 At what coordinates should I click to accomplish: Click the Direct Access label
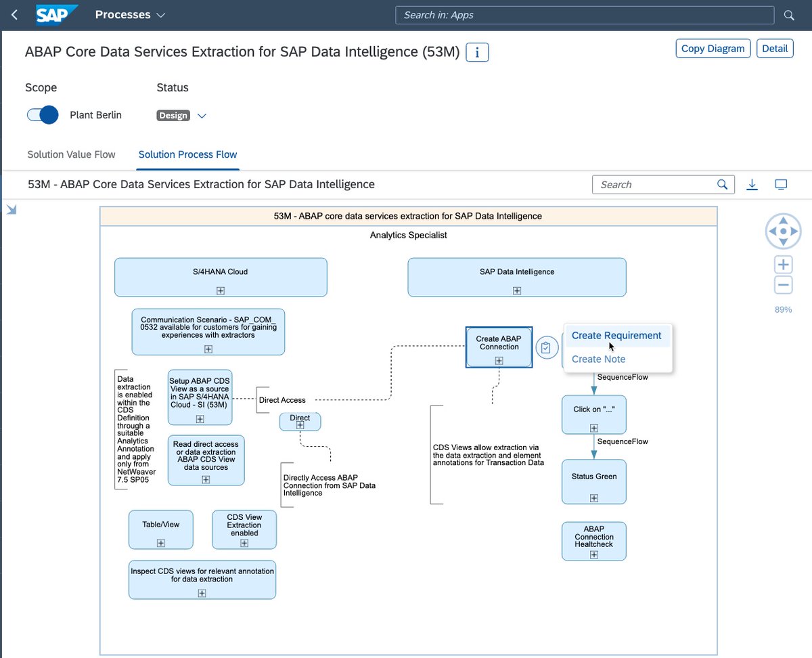282,400
